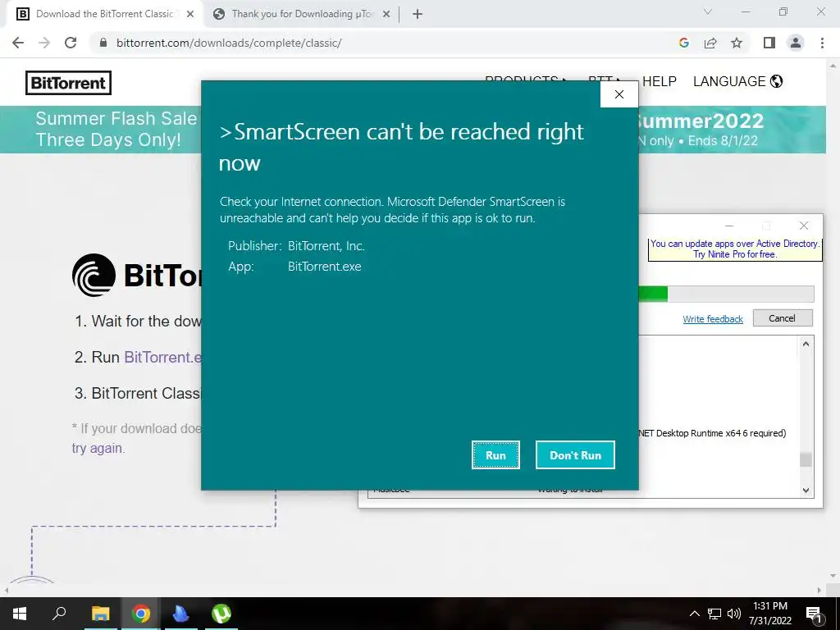Cancel the Ninite installation
This screenshot has width=840, height=630.
[783, 318]
